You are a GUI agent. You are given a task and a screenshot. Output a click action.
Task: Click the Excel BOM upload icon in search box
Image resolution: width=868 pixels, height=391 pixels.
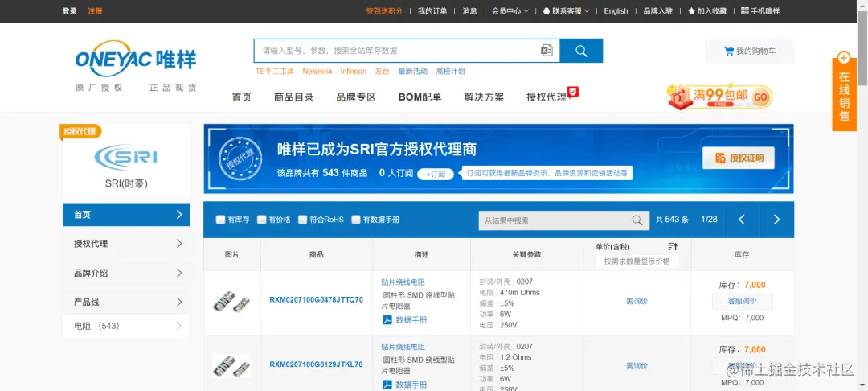(547, 51)
